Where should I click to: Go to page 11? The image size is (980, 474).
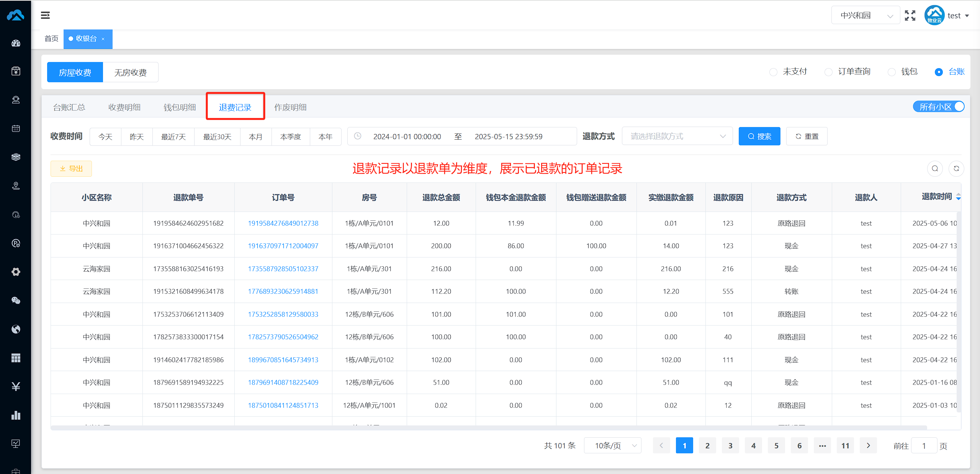845,446
